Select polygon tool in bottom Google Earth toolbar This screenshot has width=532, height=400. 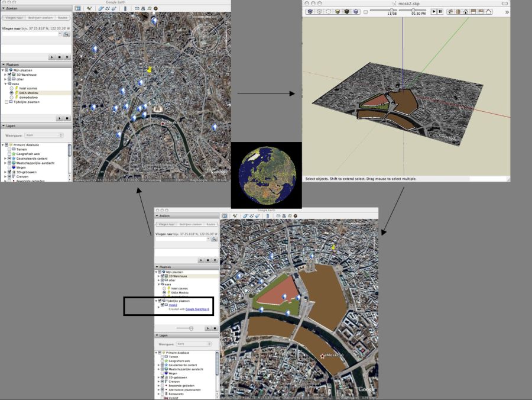click(245, 215)
